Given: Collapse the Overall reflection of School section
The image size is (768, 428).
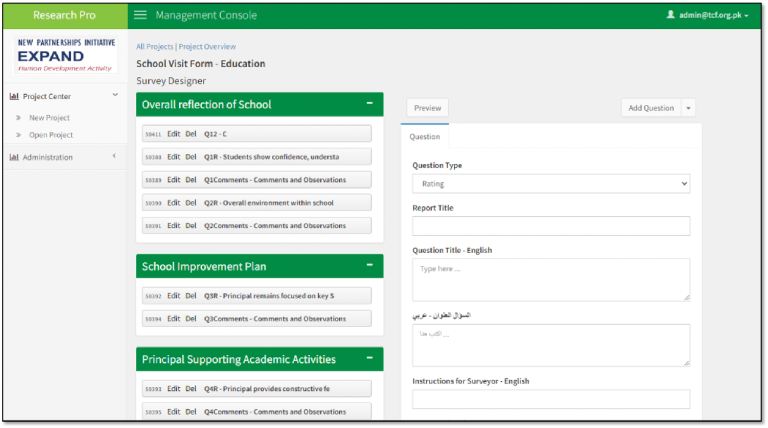Looking at the screenshot, I should tap(370, 104).
